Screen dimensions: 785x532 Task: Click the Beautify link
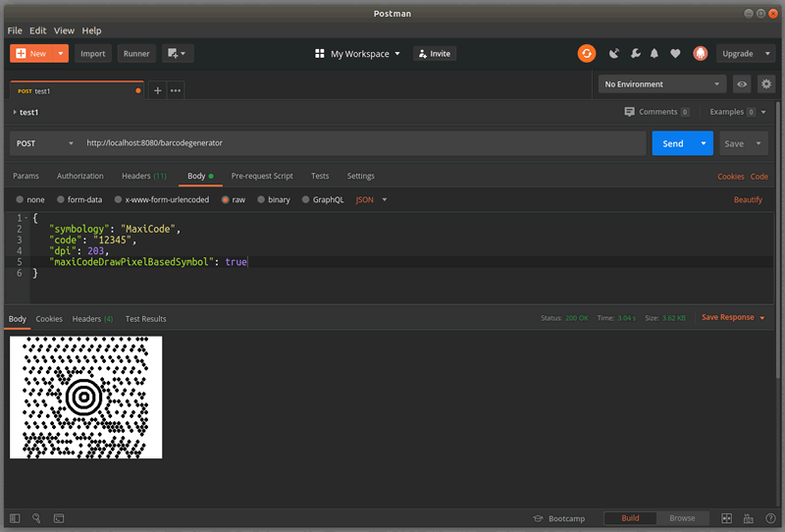[x=748, y=199]
